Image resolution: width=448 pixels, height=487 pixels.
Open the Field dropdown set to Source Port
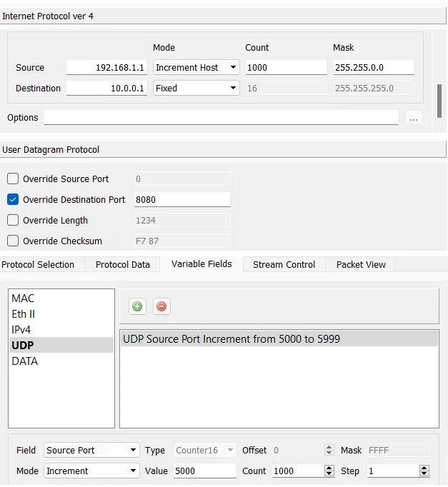click(x=91, y=450)
